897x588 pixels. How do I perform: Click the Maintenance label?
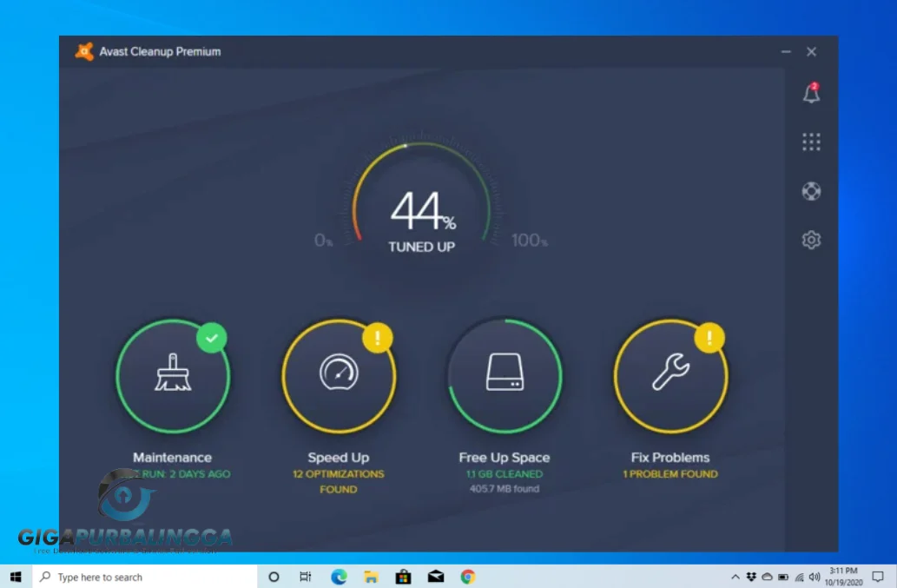click(172, 458)
